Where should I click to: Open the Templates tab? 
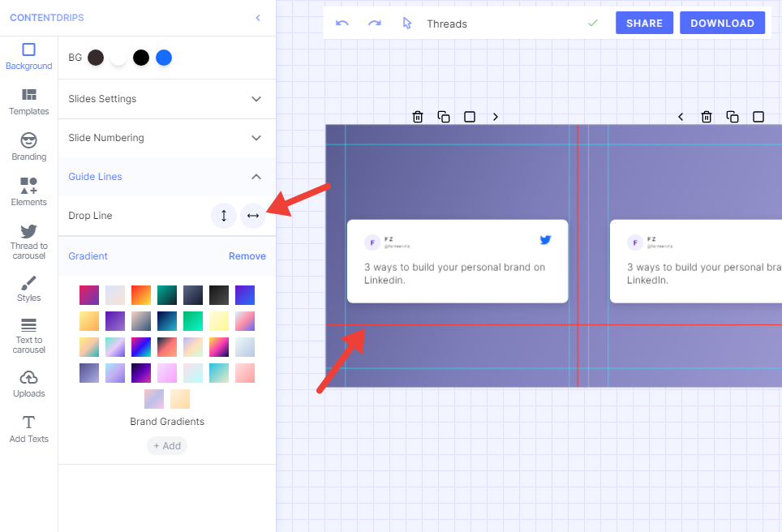click(29, 102)
